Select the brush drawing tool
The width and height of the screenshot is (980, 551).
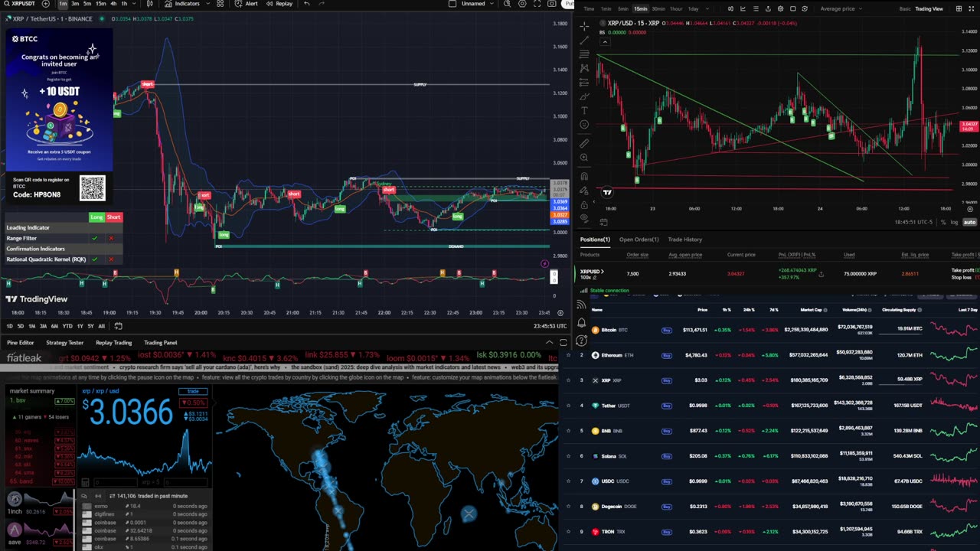584,96
